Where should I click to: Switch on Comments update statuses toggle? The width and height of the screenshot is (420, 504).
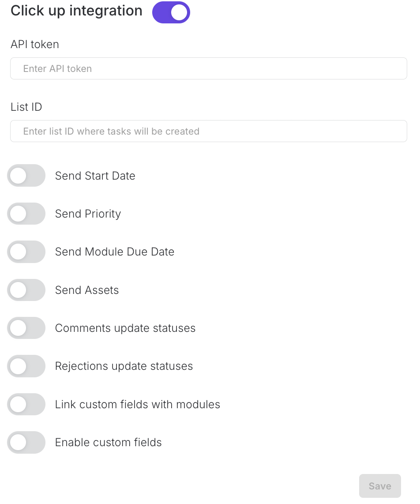click(x=26, y=328)
